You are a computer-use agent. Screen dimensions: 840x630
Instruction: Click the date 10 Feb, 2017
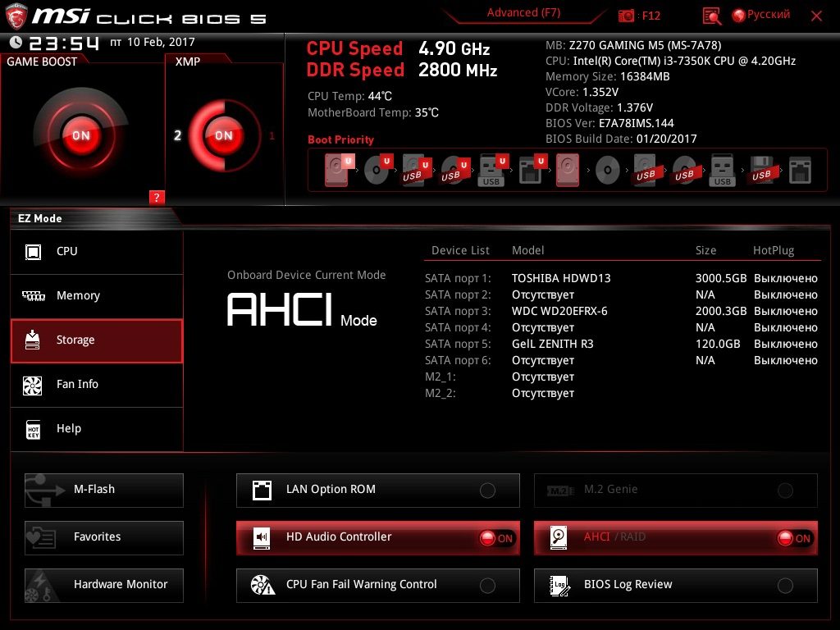pos(161,42)
